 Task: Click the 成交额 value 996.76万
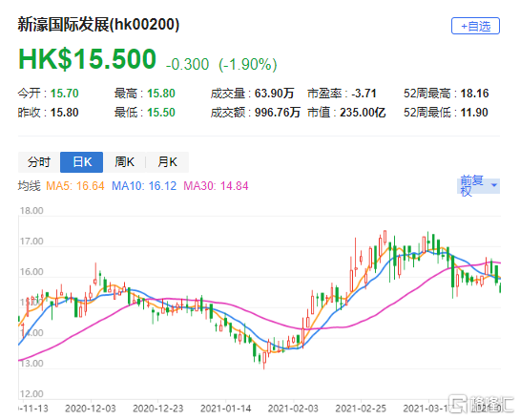[x=278, y=113]
